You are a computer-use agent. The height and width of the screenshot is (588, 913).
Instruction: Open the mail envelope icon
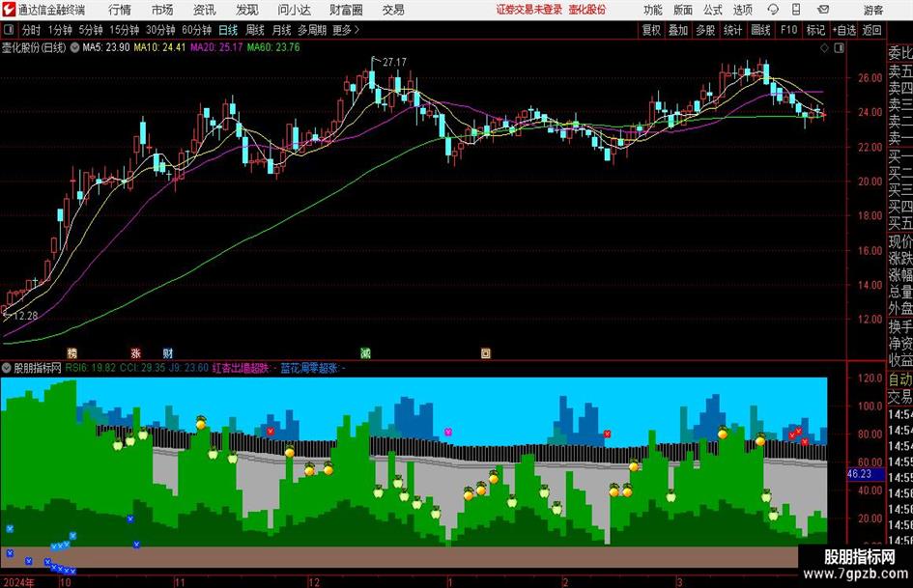823,10
